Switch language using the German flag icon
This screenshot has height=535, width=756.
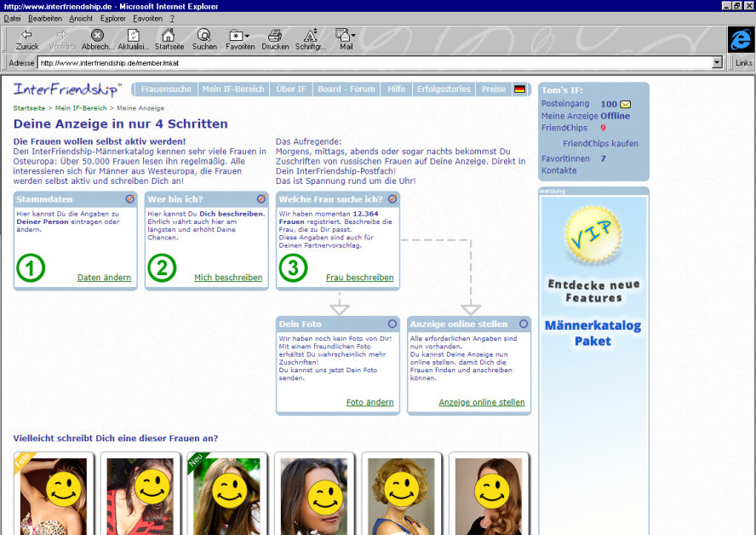click(519, 89)
